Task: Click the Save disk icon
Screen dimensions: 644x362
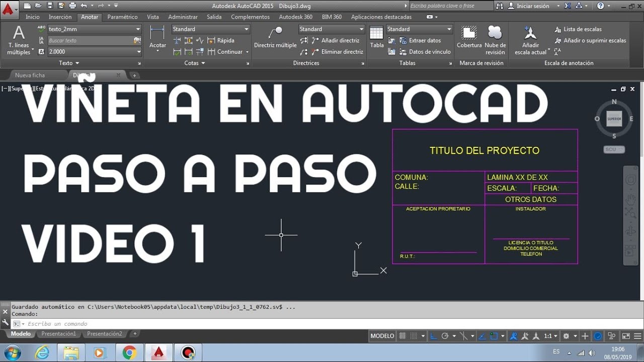Action: [49, 6]
